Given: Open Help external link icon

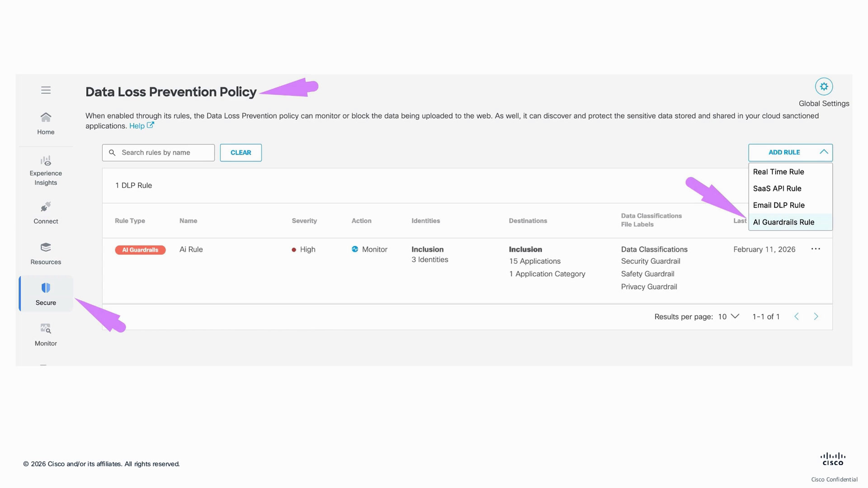Looking at the screenshot, I should [x=151, y=125].
